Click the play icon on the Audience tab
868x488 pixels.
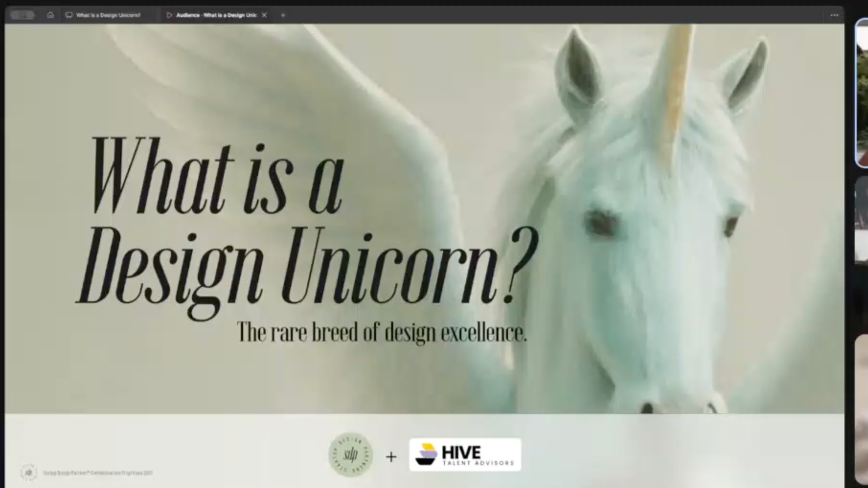tap(169, 15)
